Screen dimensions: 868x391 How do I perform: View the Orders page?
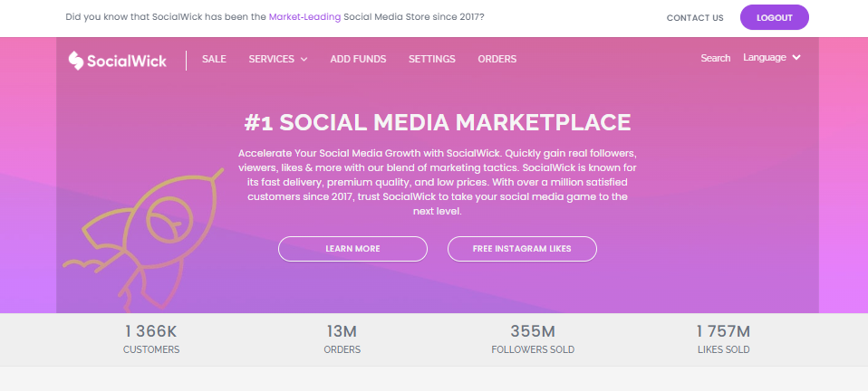pyautogui.click(x=497, y=59)
